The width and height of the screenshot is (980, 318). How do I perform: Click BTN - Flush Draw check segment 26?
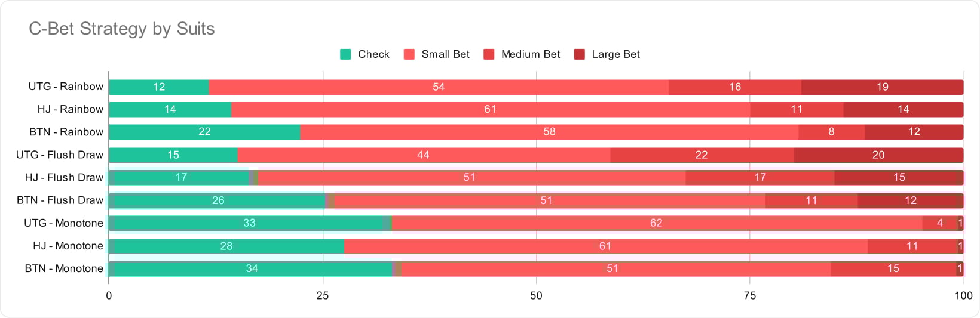[x=218, y=200]
